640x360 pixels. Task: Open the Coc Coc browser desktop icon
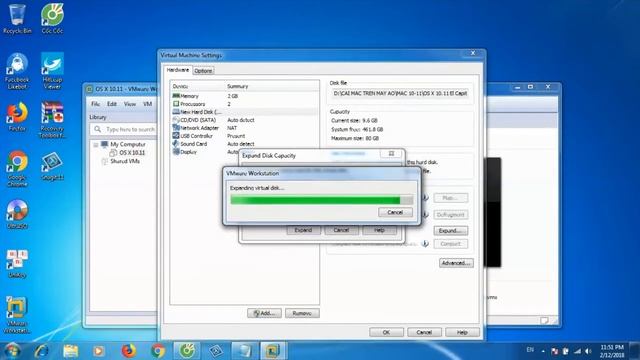[x=52, y=19]
